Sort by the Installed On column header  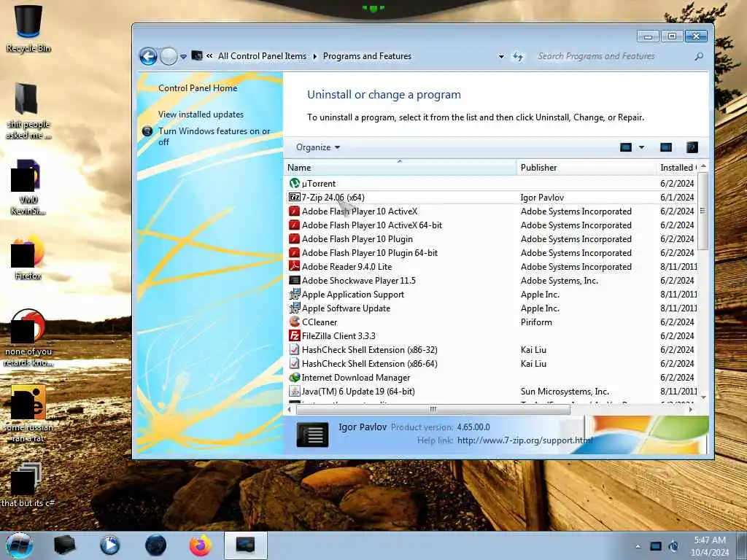click(676, 168)
